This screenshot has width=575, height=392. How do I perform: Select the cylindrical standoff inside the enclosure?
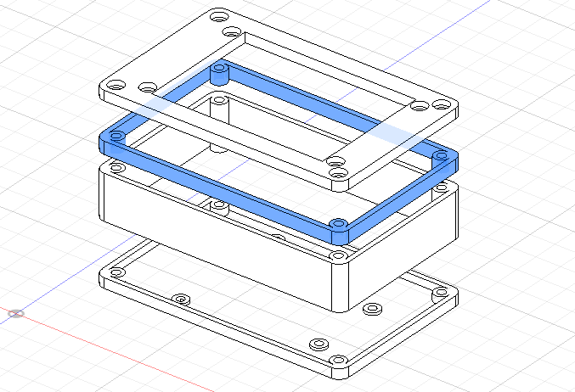coord(220,119)
